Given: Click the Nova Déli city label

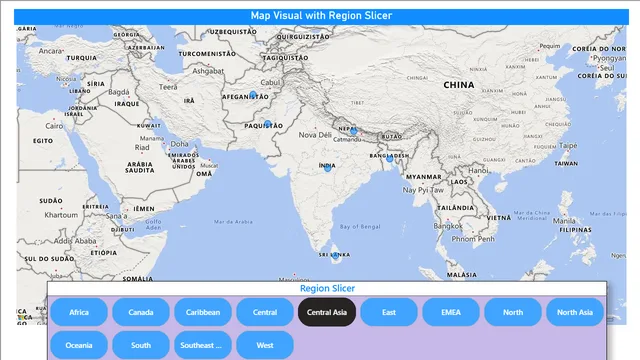Looking at the screenshot, I should [315, 135].
